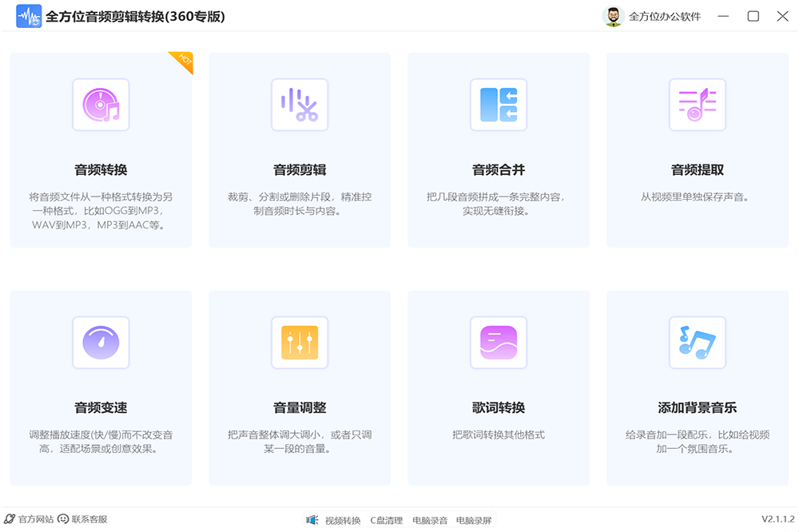Click the app logo in title bar

[x=29, y=16]
